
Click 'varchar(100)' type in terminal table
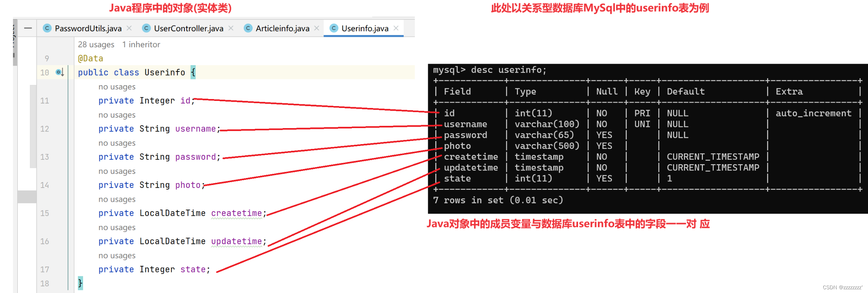point(547,124)
